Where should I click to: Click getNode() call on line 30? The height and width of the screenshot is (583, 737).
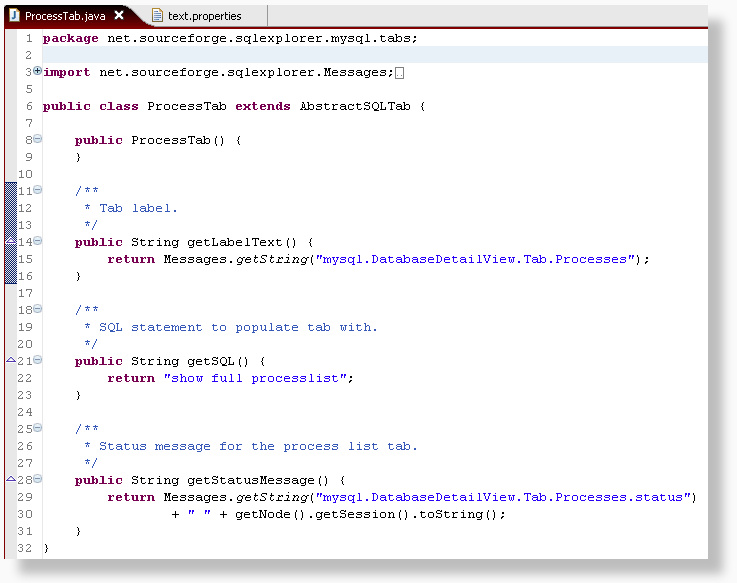tap(270, 514)
